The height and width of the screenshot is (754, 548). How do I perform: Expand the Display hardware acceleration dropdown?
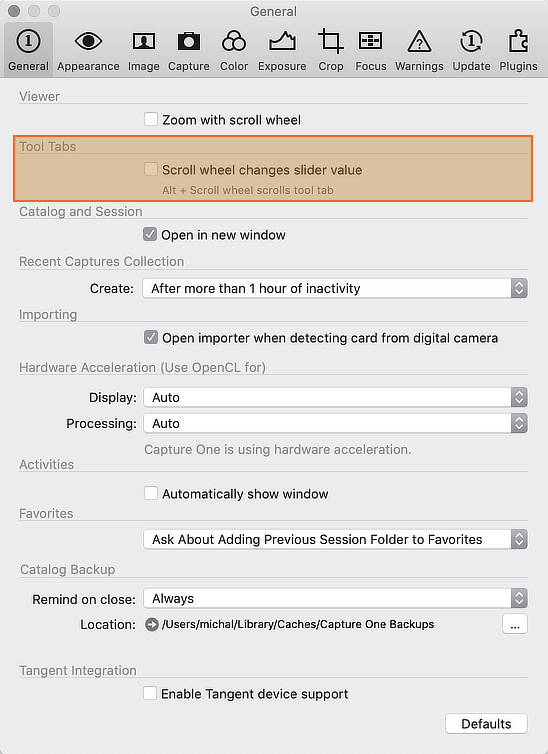pyautogui.click(x=335, y=397)
